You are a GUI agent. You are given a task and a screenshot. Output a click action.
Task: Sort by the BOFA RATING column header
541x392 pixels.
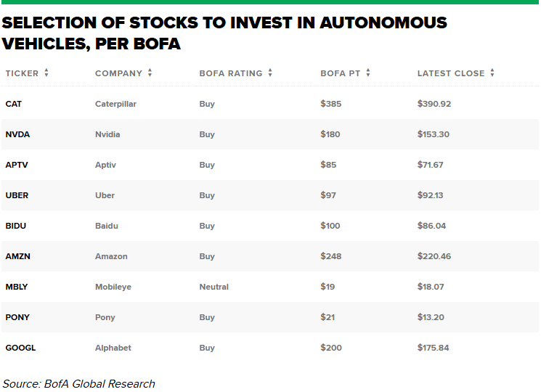[231, 73]
